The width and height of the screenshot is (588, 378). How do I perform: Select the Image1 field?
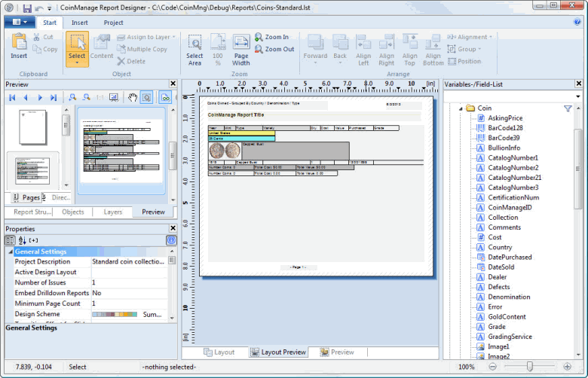(498, 346)
